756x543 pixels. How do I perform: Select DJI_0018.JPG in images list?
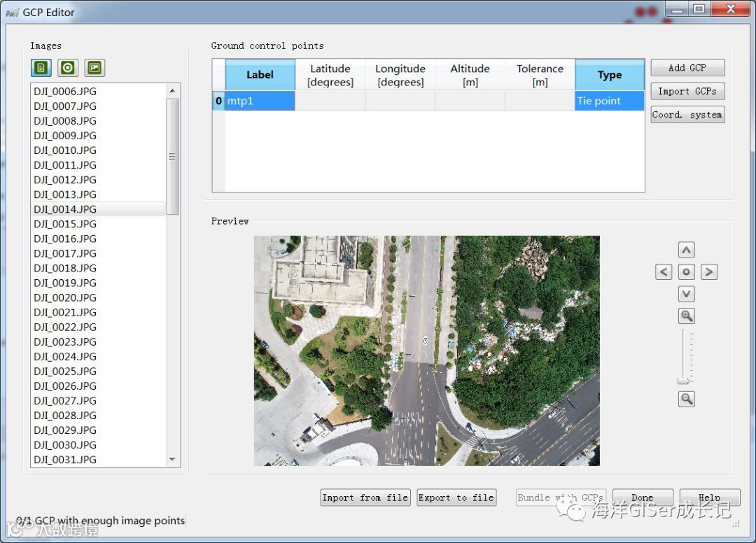point(99,268)
